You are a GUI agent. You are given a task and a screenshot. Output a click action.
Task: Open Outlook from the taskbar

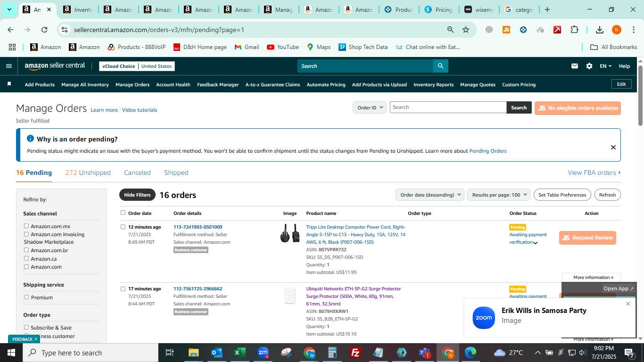coord(217,353)
